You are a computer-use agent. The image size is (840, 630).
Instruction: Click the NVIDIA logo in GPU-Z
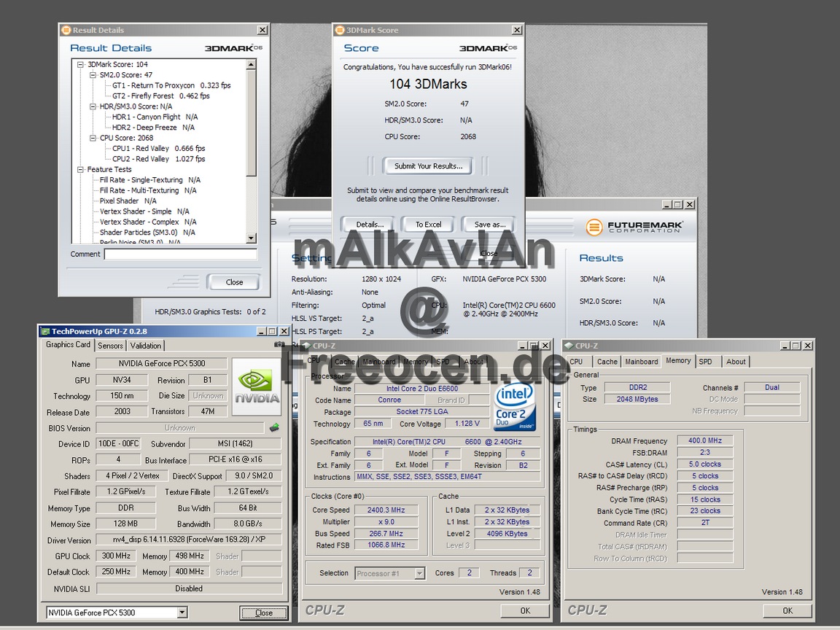(257, 386)
